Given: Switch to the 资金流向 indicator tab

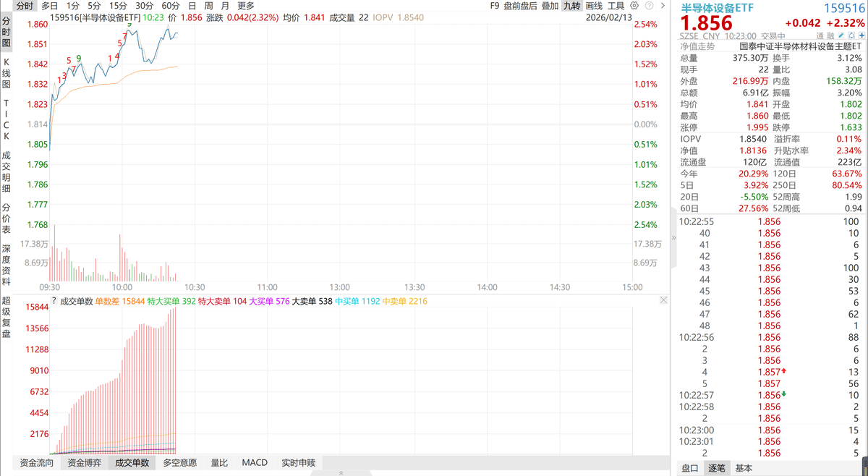Looking at the screenshot, I should coord(36,463).
